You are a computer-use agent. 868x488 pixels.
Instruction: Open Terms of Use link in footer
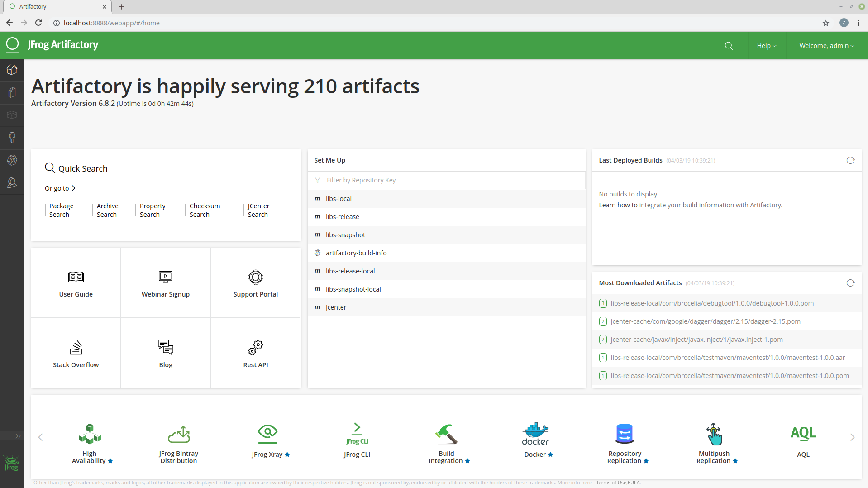(x=611, y=483)
